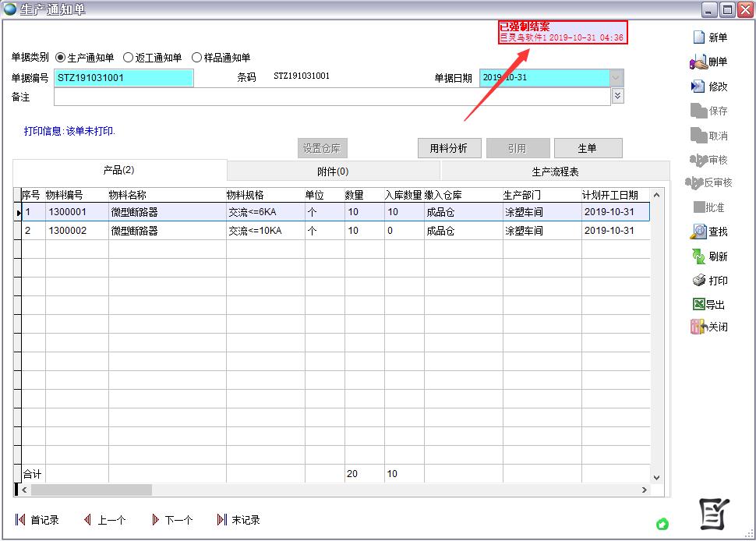
Task: Select the 返工通知单 radio button
Action: click(x=129, y=58)
